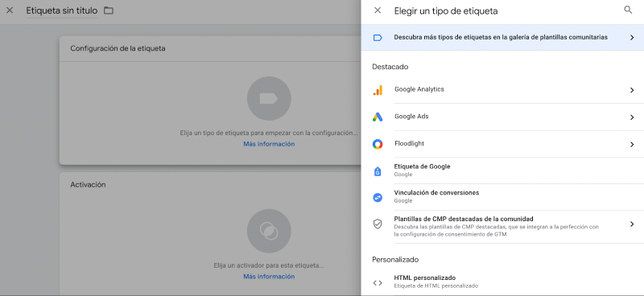The image size is (644, 296).
Task: Click the tag placeholder icon in Configuración
Action: pyautogui.click(x=269, y=98)
